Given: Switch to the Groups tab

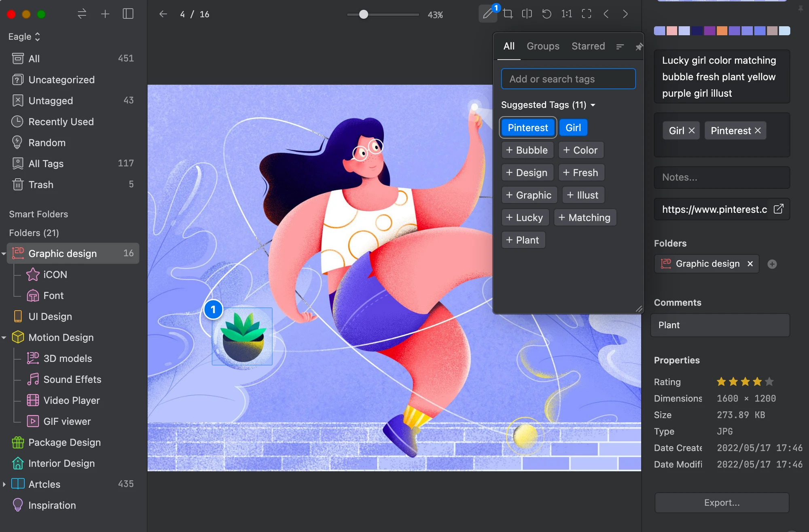Looking at the screenshot, I should click(543, 46).
